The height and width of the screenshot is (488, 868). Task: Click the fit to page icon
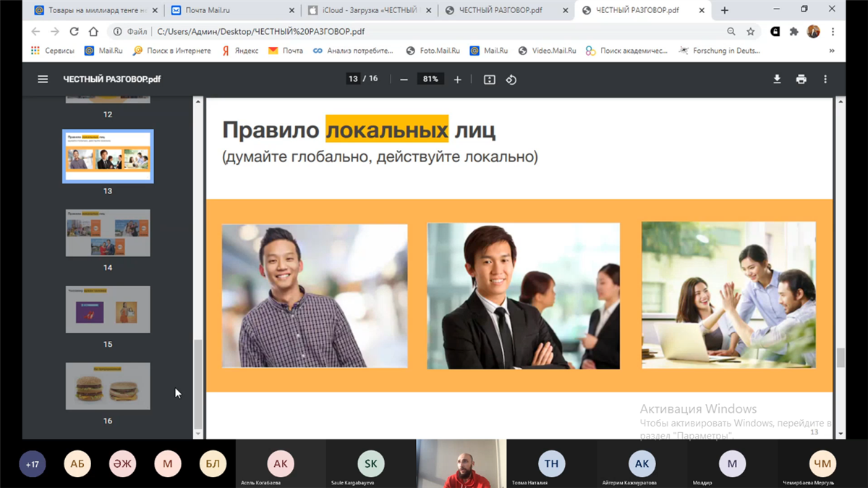click(x=490, y=80)
